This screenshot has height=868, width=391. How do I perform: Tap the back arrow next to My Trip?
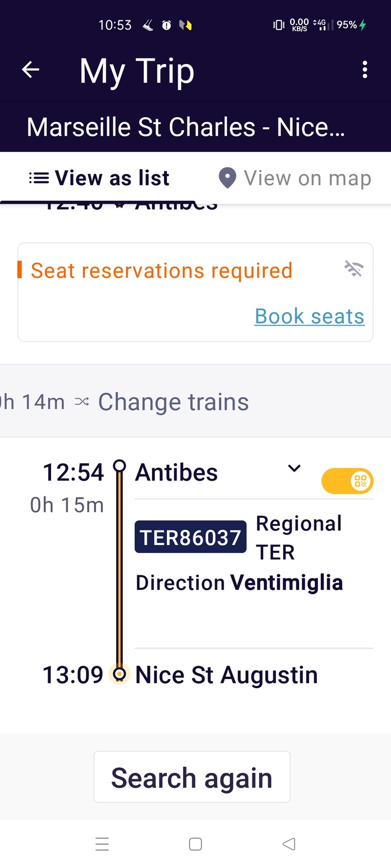coord(31,70)
